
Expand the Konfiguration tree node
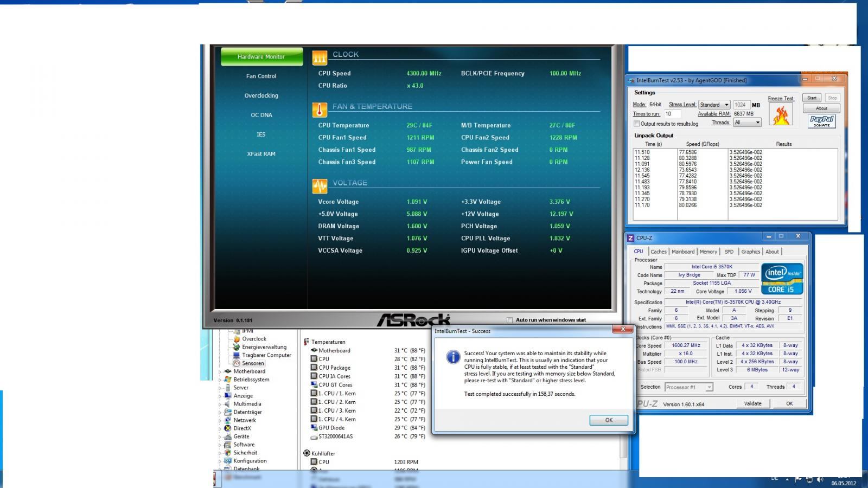tap(220, 461)
